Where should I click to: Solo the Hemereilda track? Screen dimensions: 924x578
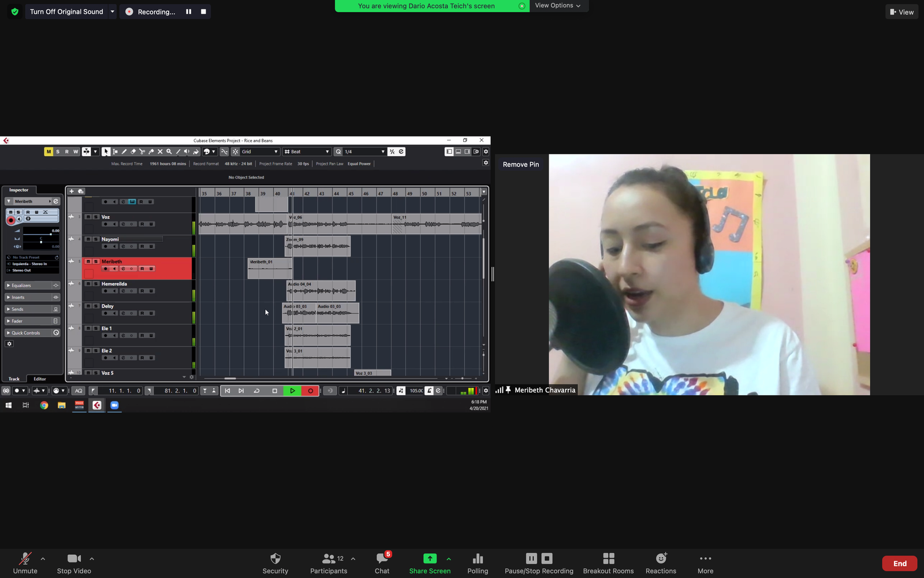[96, 284]
